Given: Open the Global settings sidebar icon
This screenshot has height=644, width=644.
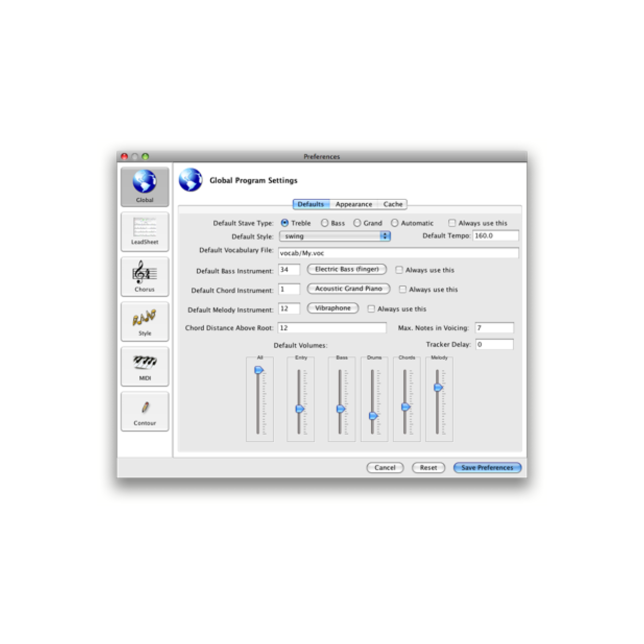Looking at the screenshot, I should [x=144, y=186].
